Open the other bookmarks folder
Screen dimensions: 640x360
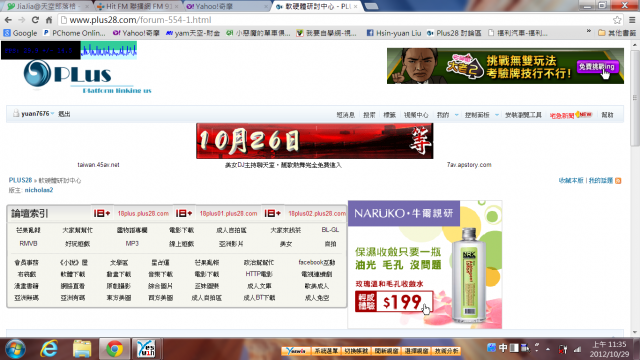point(617,33)
